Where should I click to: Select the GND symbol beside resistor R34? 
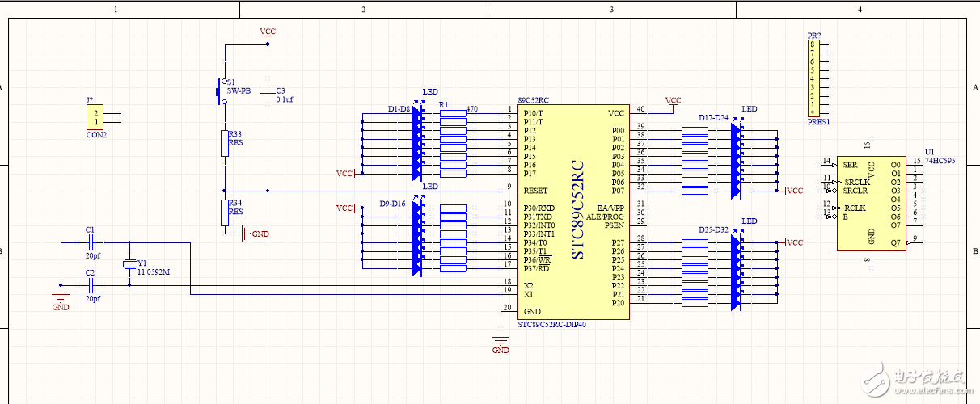pyautogui.click(x=254, y=234)
